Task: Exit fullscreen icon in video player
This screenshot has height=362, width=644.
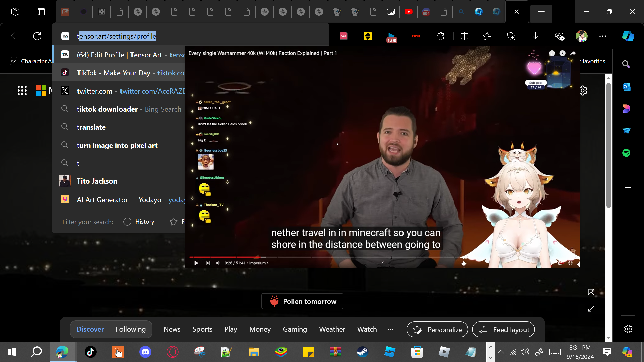Action: coord(570,263)
